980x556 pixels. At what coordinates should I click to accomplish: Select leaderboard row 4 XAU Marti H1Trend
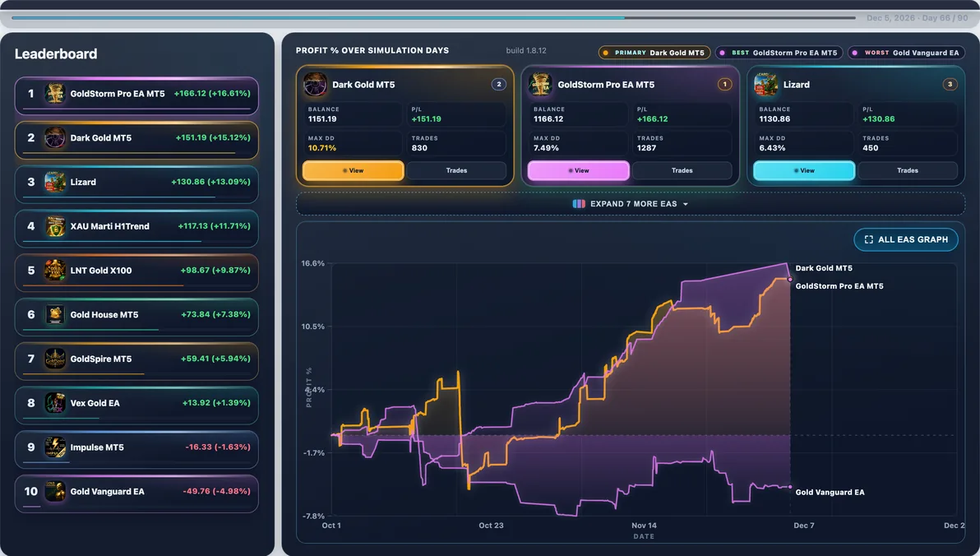(x=136, y=229)
